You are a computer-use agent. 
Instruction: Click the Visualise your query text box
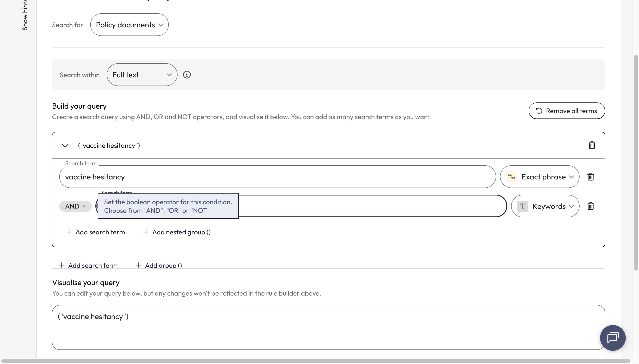(x=328, y=327)
